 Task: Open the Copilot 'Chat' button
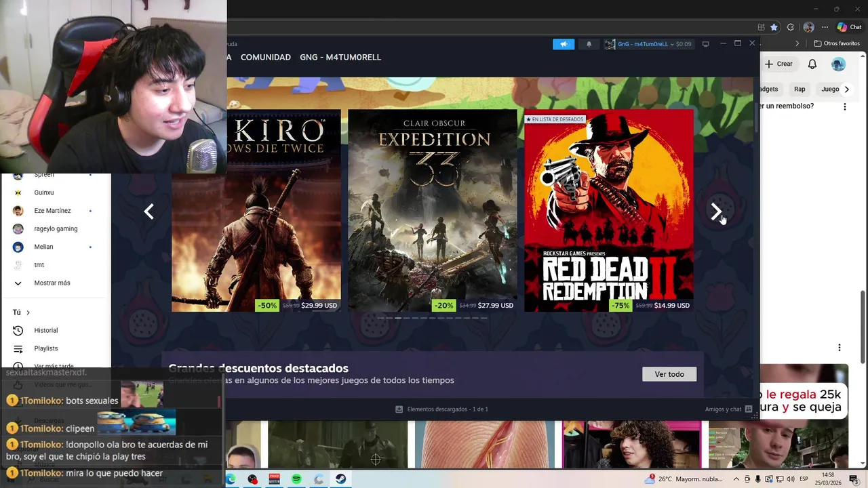pyautogui.click(x=850, y=27)
